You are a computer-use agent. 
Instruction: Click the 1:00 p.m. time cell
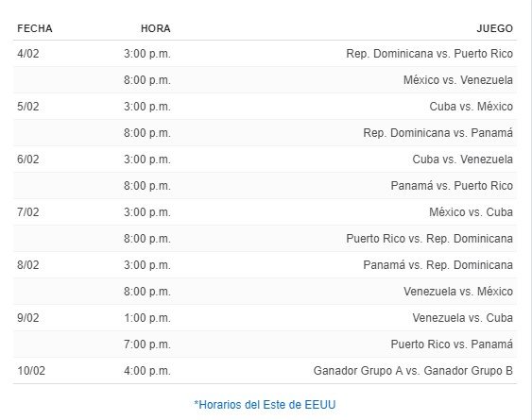146,318
